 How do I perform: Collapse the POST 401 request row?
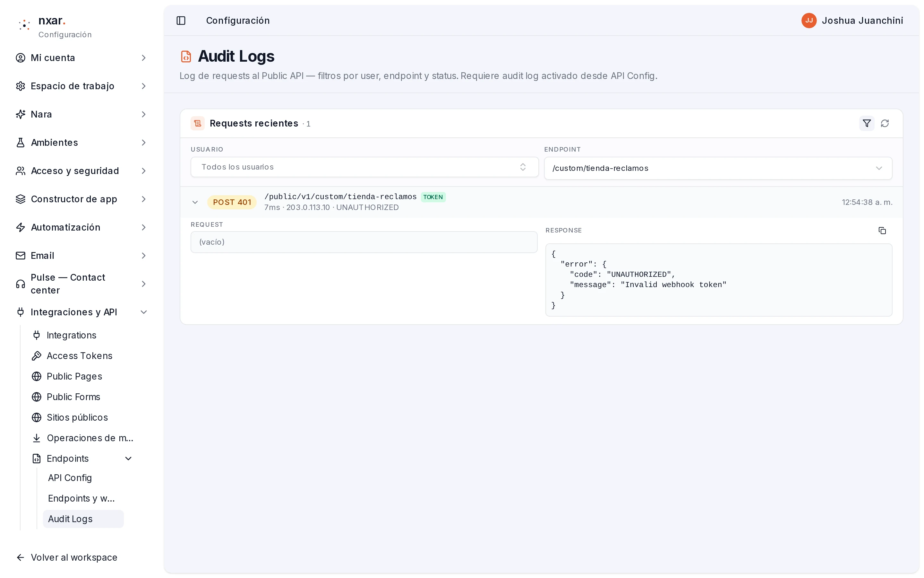click(195, 202)
